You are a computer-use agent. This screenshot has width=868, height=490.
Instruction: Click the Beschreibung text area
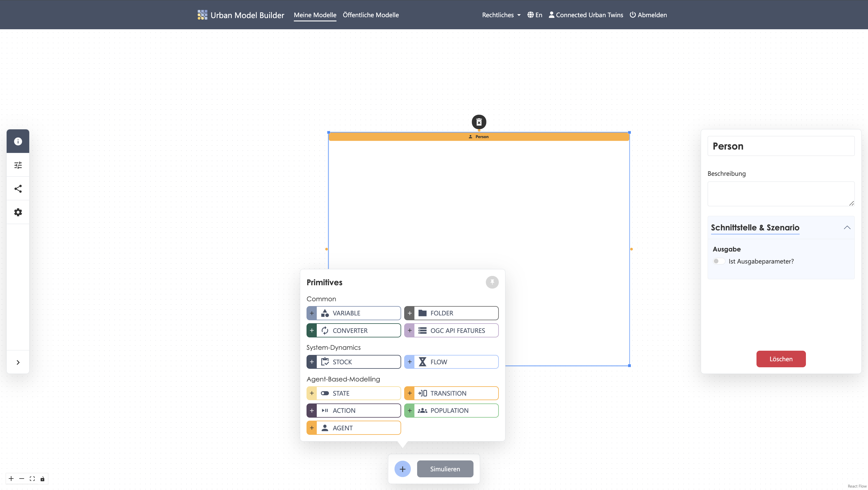[x=781, y=194]
